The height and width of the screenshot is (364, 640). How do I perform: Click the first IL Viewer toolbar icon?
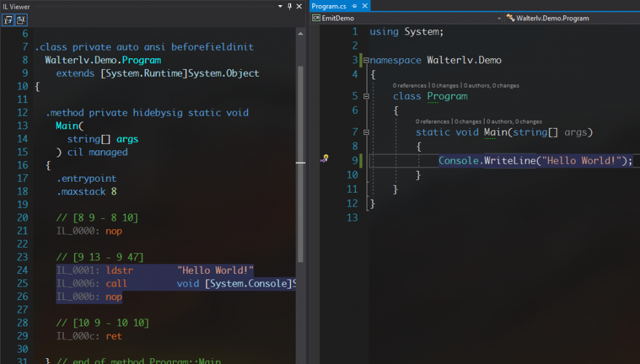[x=8, y=20]
